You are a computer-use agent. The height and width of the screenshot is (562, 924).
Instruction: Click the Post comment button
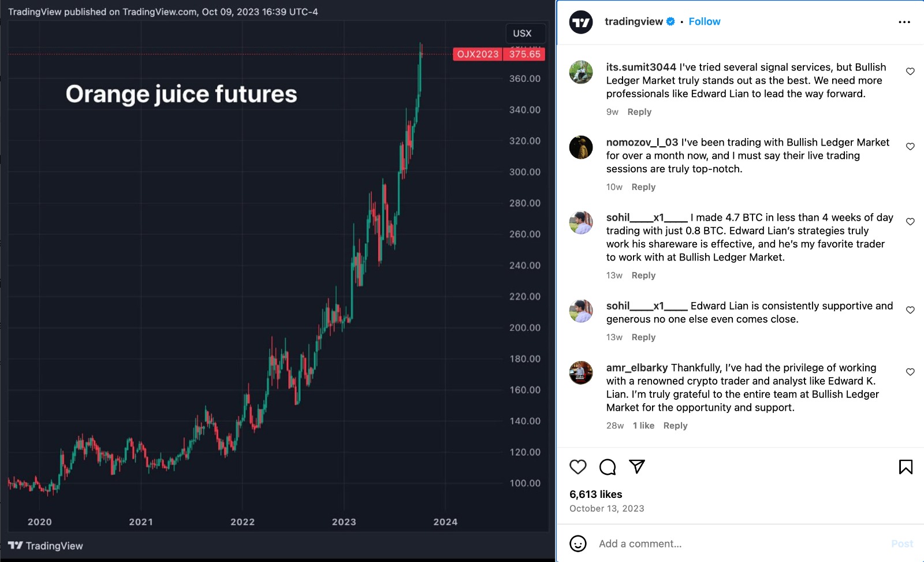pos(902,544)
